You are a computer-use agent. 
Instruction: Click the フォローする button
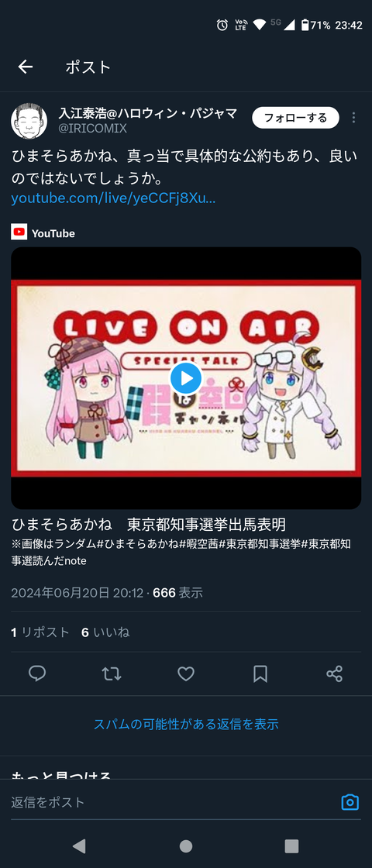coord(295,117)
